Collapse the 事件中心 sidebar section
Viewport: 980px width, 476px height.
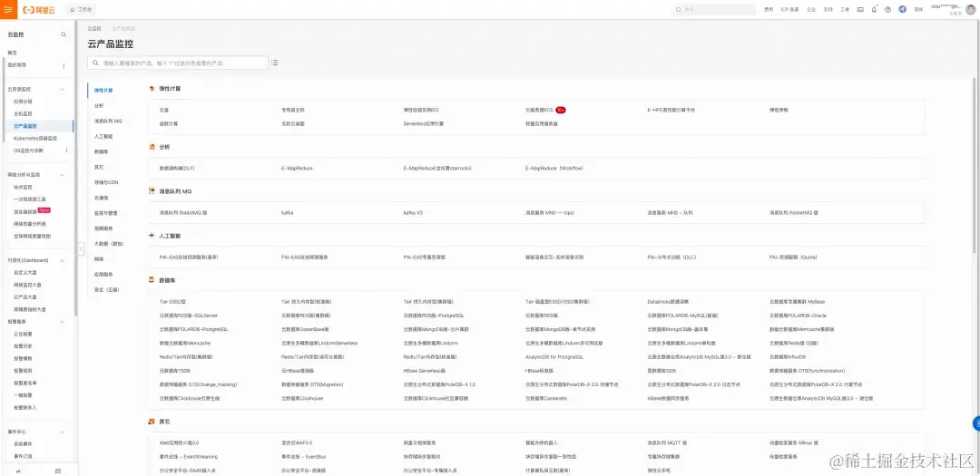tap(62, 432)
